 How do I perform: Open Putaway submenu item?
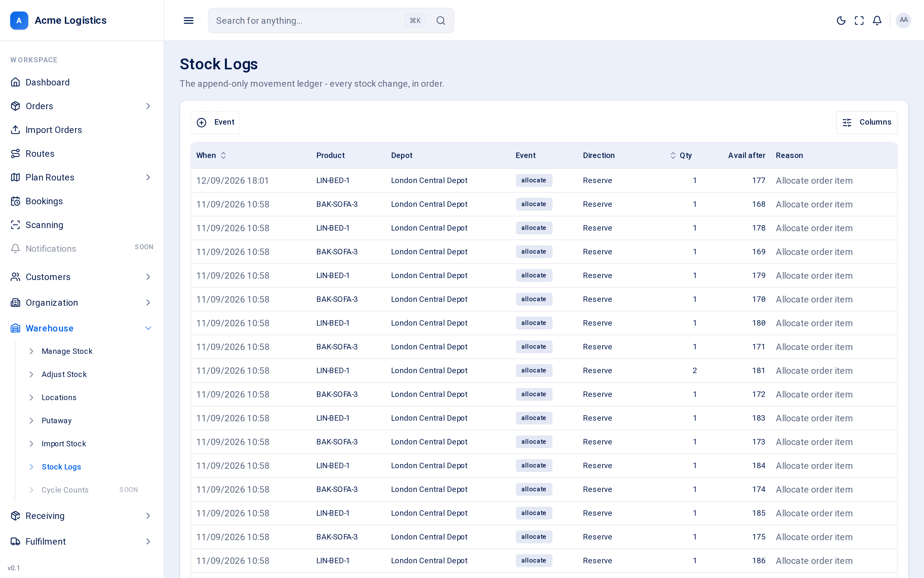pos(56,421)
